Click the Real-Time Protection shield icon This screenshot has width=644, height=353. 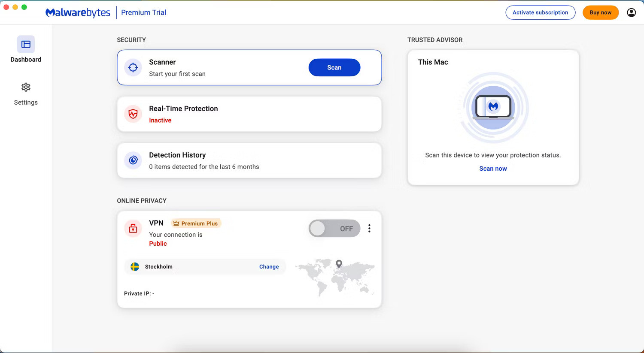click(133, 114)
